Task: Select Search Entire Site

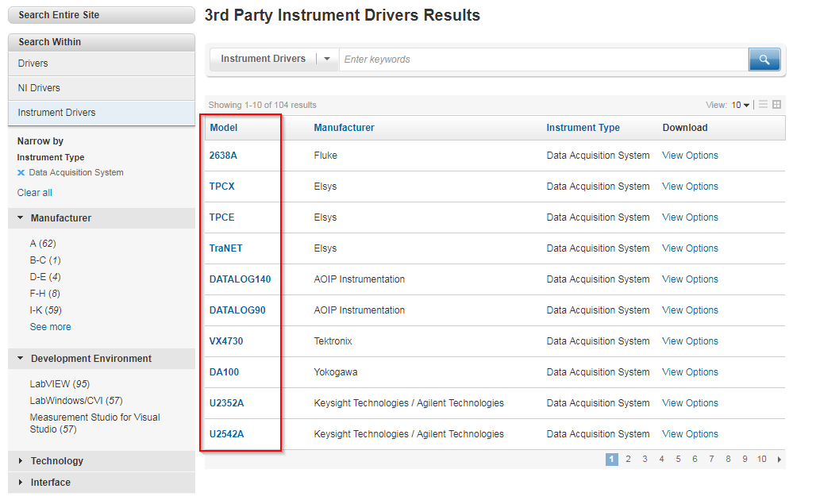Action: coord(102,15)
